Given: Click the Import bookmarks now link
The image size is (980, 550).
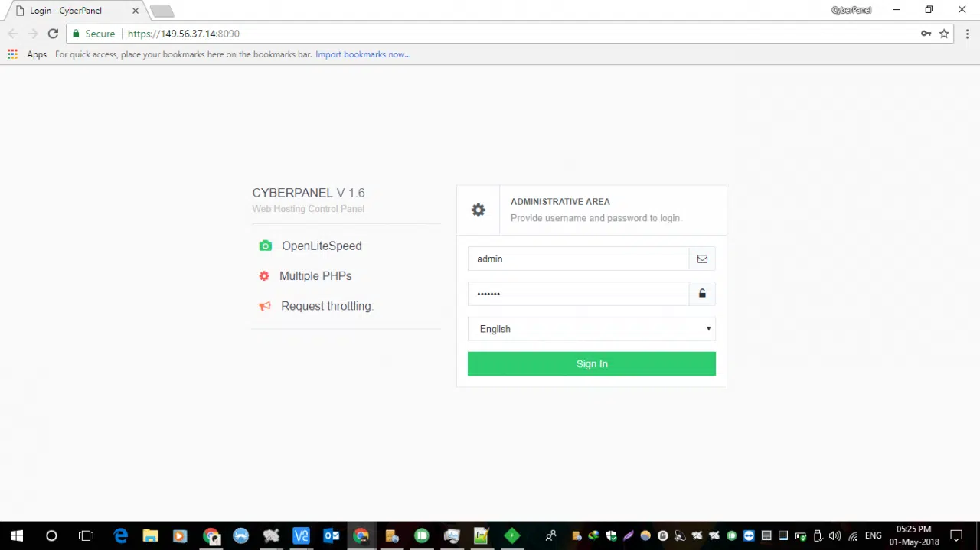Looking at the screenshot, I should tap(363, 54).
